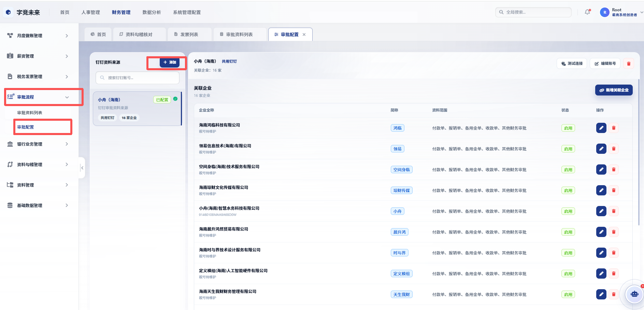The image size is (644, 310).
Task: Focus the 全局搜索 search field
Action: point(533,12)
